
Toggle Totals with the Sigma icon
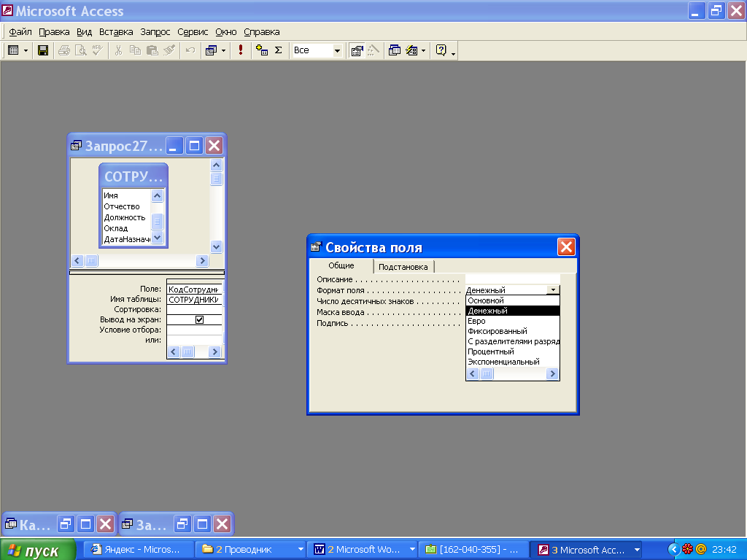pyautogui.click(x=279, y=50)
